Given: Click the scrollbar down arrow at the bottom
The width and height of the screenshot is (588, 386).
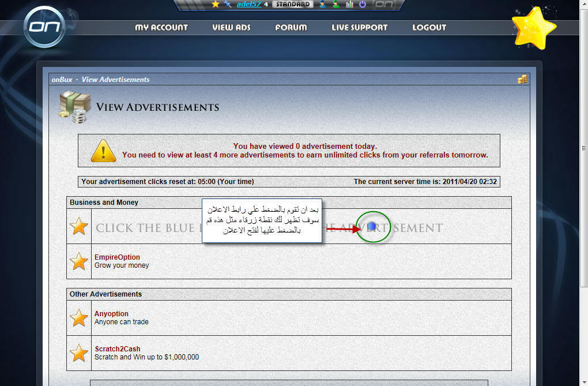Looking at the screenshot, I should pyautogui.click(x=584, y=383).
